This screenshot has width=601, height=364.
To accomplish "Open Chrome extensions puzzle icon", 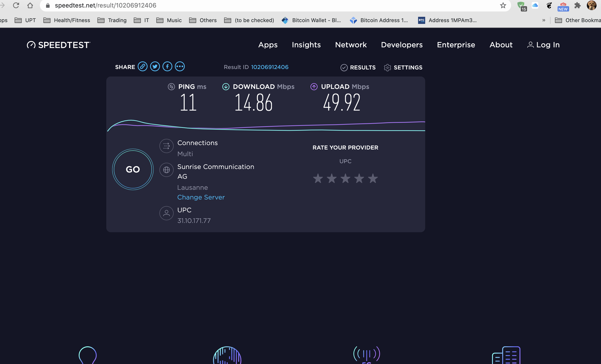I will (x=577, y=5).
